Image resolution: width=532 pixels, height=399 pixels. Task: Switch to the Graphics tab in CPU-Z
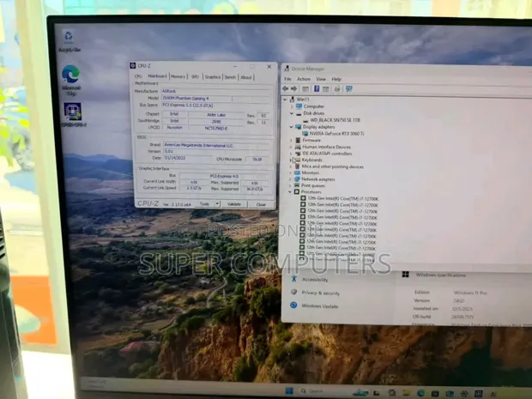click(213, 77)
